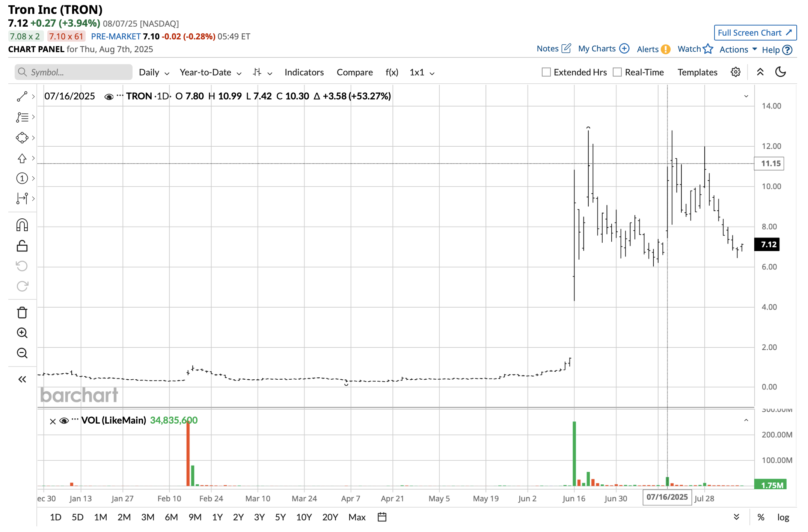Expand bottom panel double-chevron down
The image size is (808, 532).
(736, 517)
